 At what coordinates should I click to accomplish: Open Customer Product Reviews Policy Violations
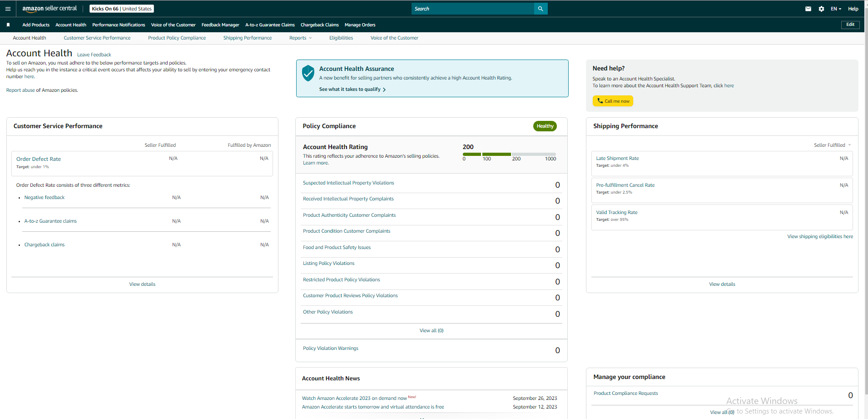click(x=350, y=296)
